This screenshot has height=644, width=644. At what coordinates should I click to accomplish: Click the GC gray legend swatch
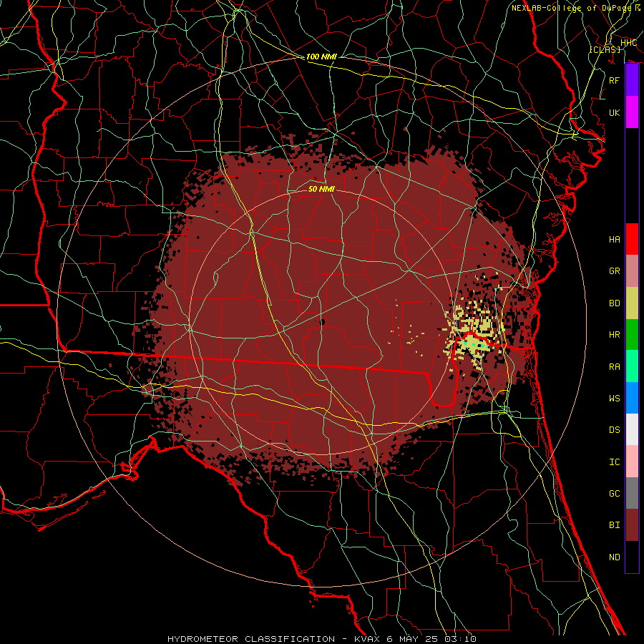click(632, 493)
